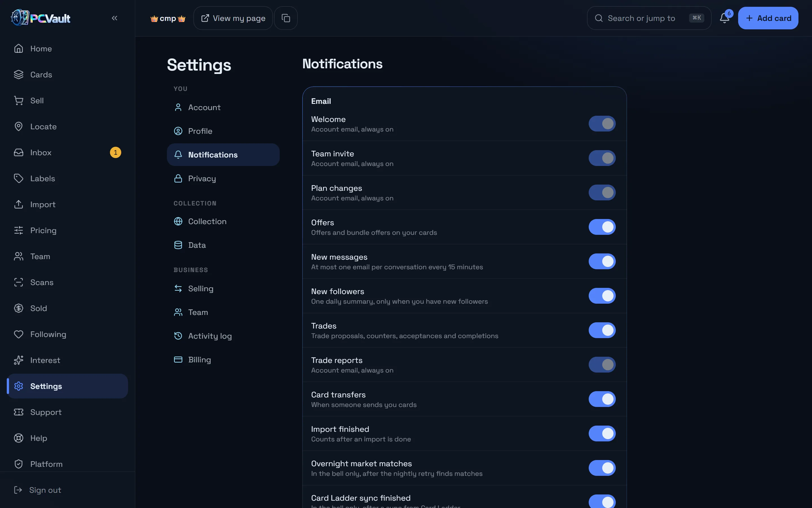Click the Locate pin icon in the sidebar
This screenshot has height=508, width=812.
[18, 127]
